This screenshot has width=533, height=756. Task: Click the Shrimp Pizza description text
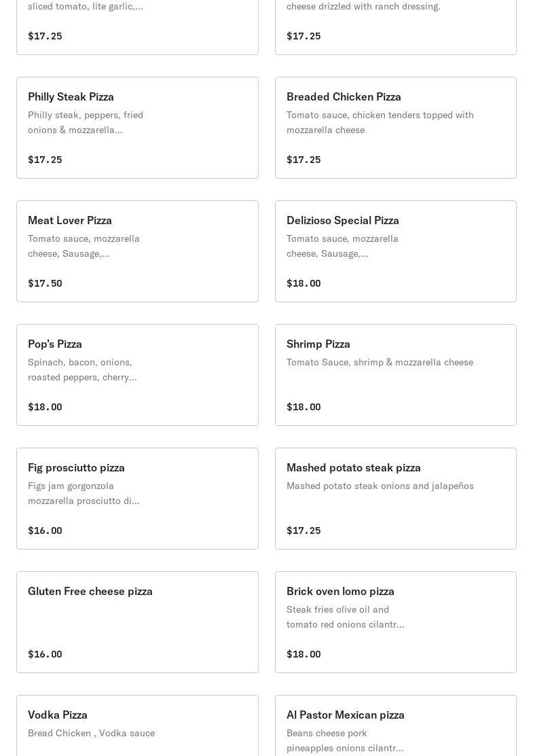click(380, 362)
